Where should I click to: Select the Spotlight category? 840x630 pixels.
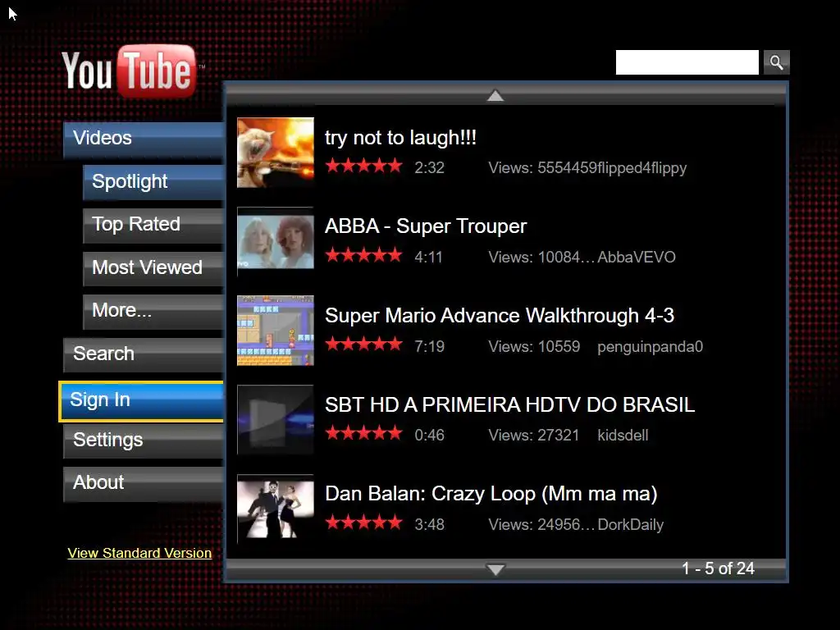coord(153,181)
